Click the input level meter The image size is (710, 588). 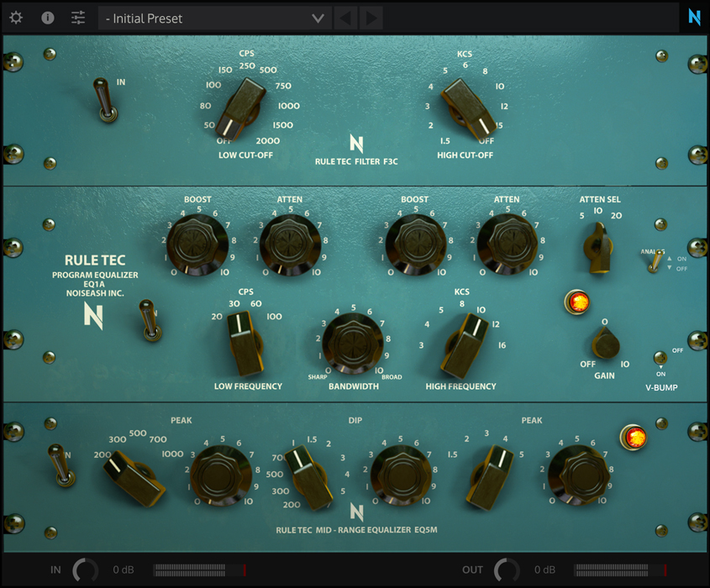(199, 570)
